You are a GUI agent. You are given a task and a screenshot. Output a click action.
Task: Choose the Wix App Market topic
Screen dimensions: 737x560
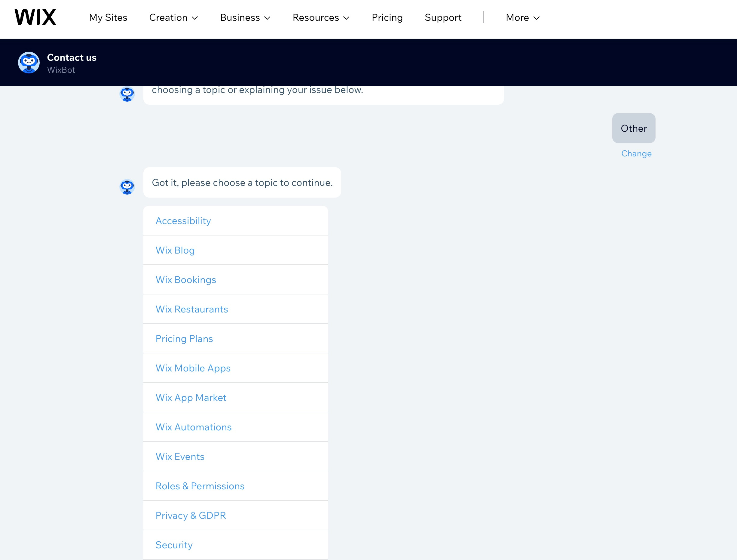(x=191, y=397)
